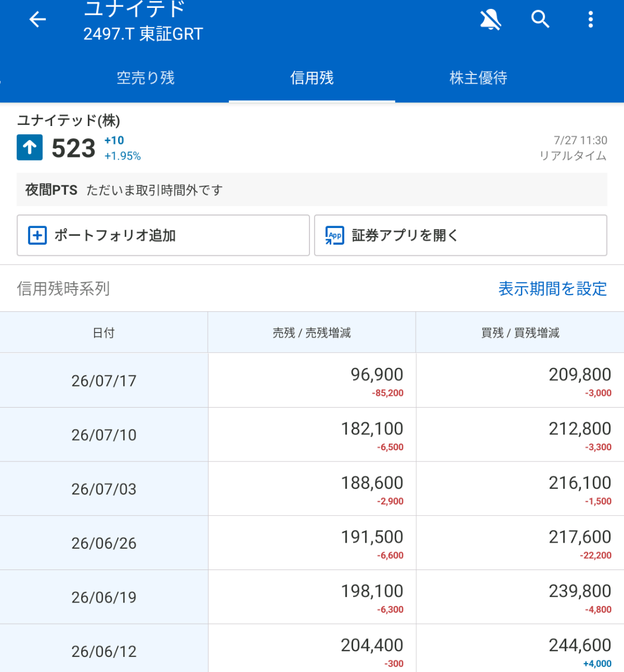The image size is (624, 672).
Task: Tap the blue up-arrow price indicator
Action: point(30,148)
